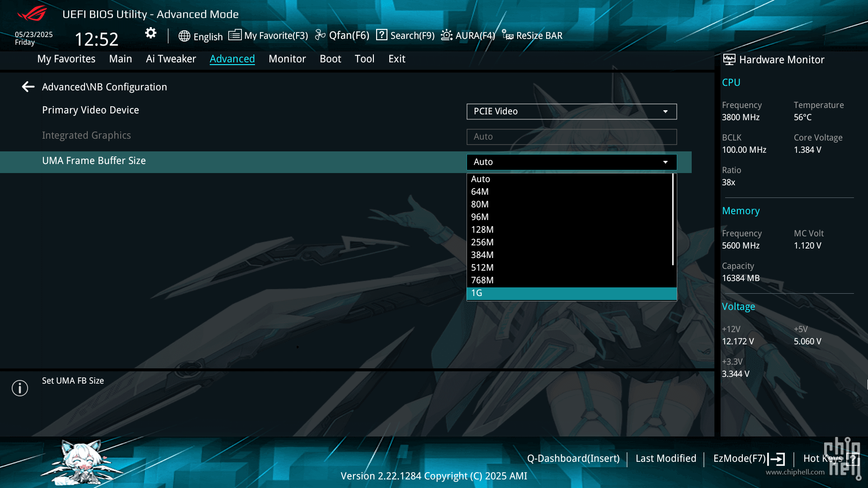Click the info circle icon
Screen dimensions: 868x488
pyautogui.click(x=20, y=388)
